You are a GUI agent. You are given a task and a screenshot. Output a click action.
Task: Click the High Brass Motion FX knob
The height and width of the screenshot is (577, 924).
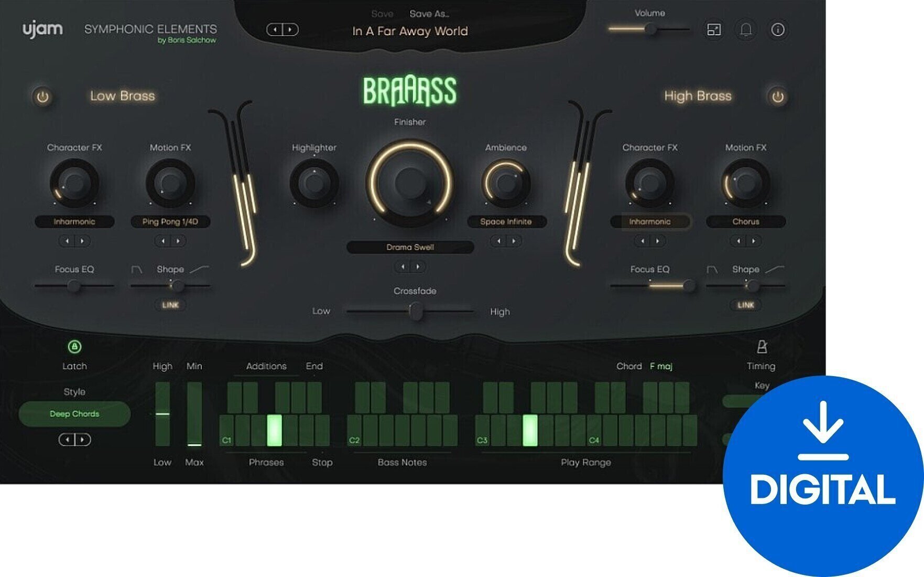click(746, 183)
